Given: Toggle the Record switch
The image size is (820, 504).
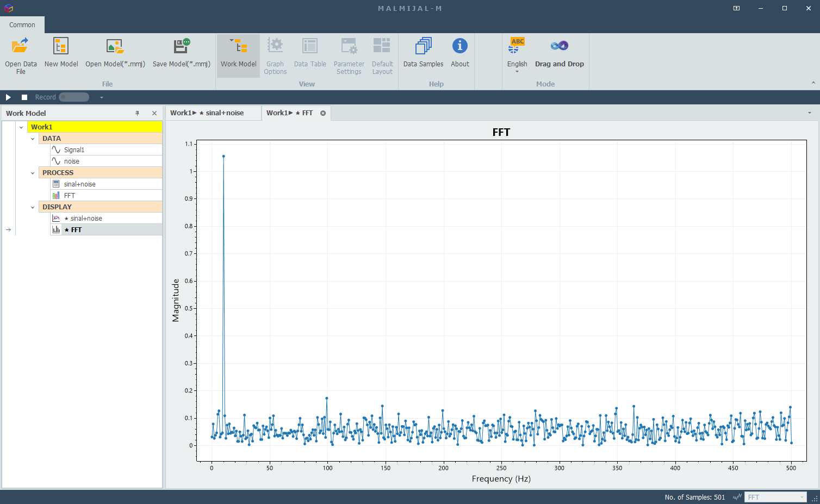Looking at the screenshot, I should tap(74, 97).
